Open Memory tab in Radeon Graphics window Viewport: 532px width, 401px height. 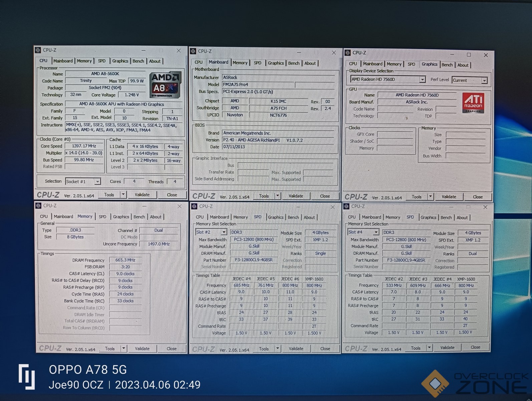coord(394,64)
